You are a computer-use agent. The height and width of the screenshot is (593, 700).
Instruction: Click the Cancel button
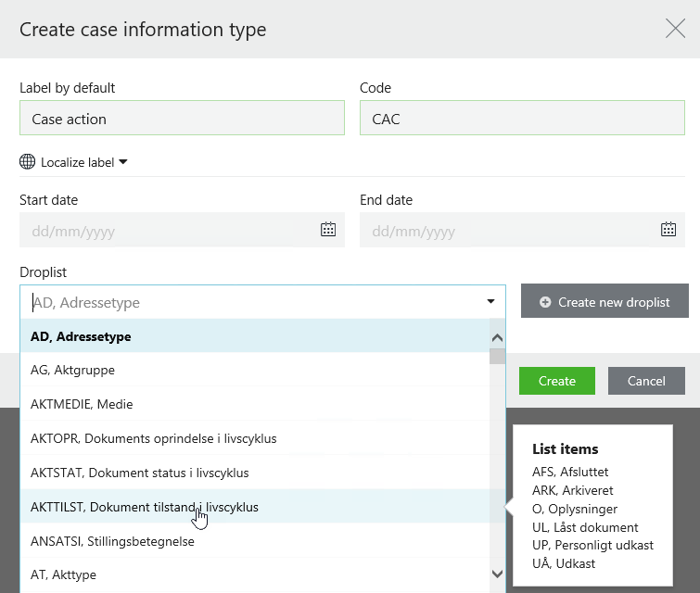click(646, 381)
